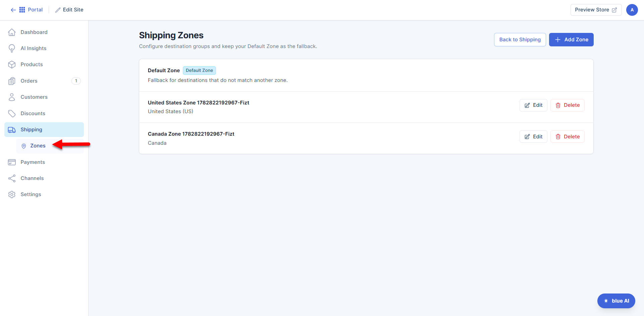Click pencil icon for Canada Zone

coord(527,137)
